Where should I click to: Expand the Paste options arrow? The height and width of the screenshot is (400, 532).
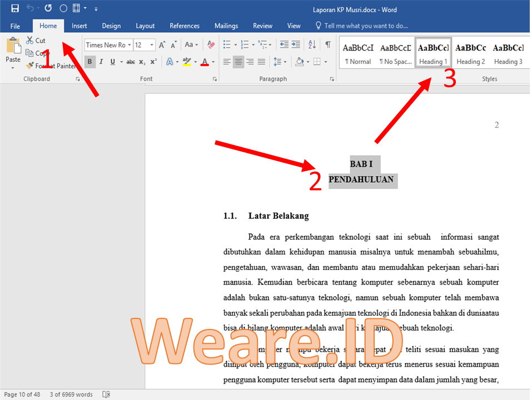tap(13, 68)
